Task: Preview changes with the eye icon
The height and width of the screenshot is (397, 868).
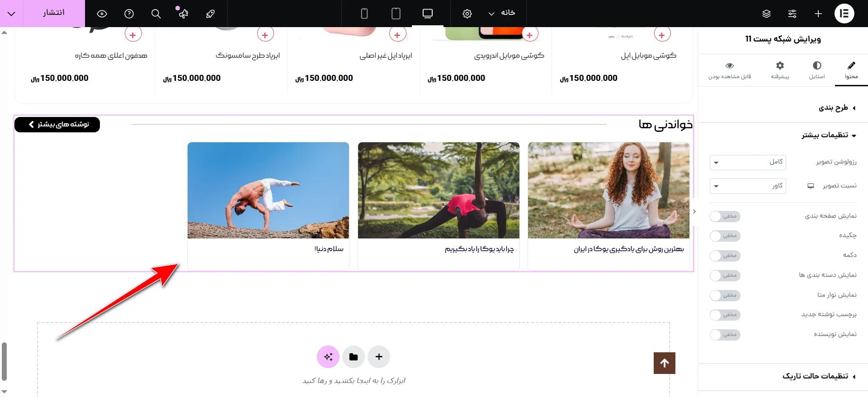Action: tap(102, 14)
